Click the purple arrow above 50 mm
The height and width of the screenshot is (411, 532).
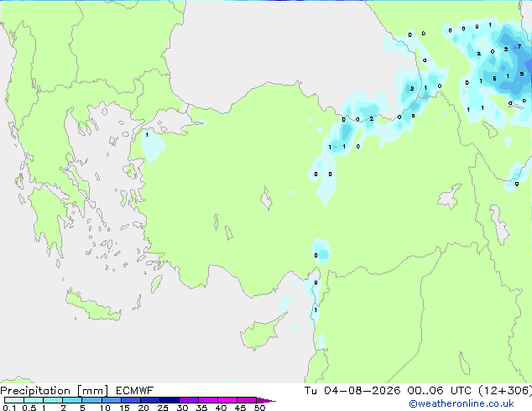[x=266, y=400]
